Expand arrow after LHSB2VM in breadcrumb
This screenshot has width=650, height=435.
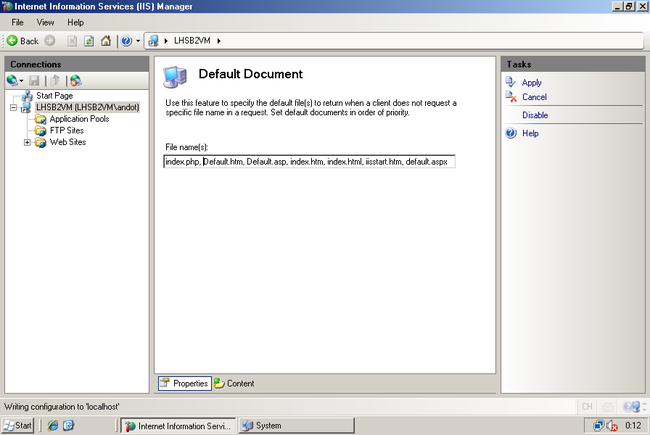point(218,41)
